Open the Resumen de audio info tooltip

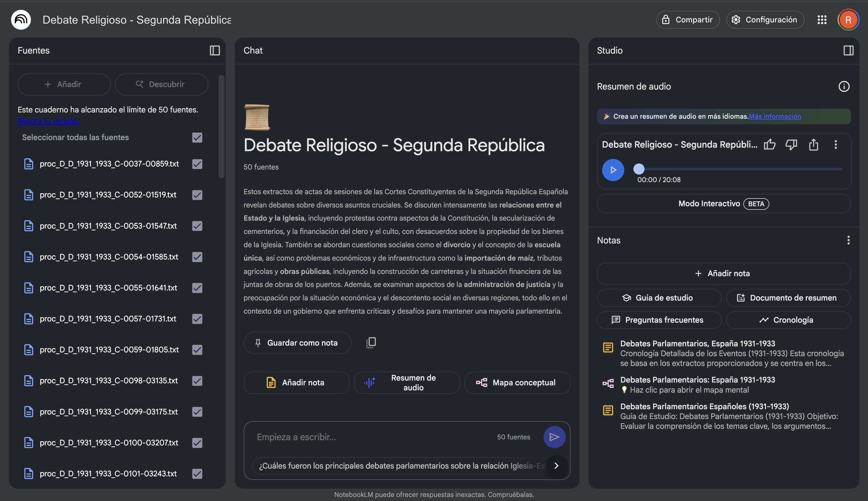pos(845,86)
